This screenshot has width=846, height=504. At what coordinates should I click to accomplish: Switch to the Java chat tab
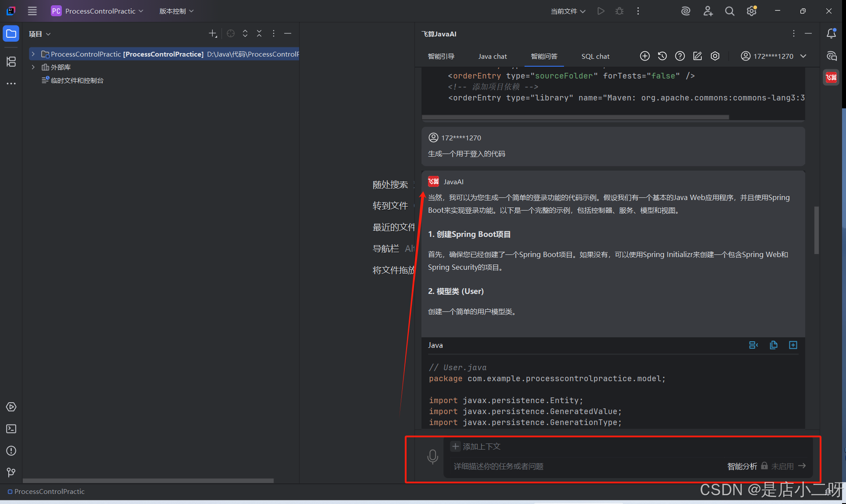click(493, 56)
